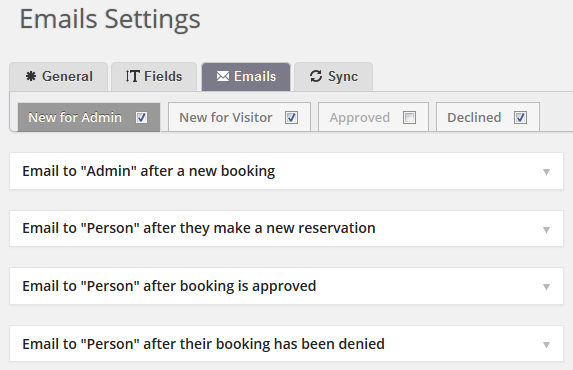Click the 'Email to "Person" after booking is approved' heading
Screen dimensions: 573x370
click(x=169, y=286)
